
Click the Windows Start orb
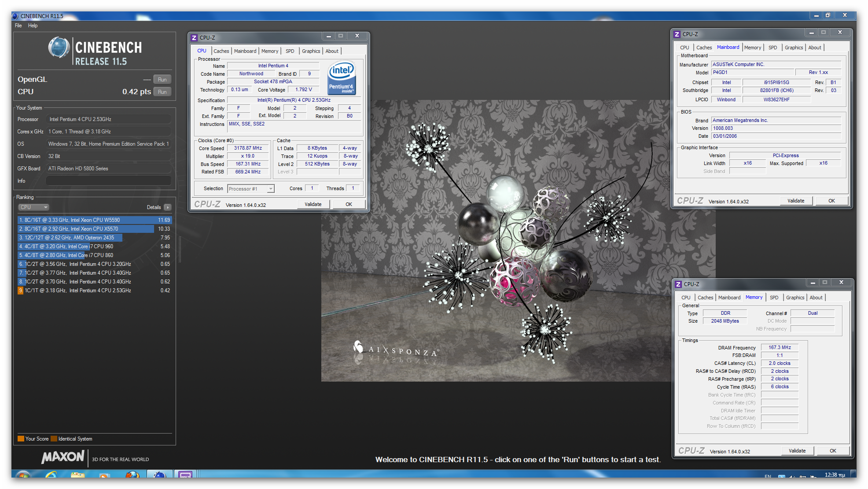tap(23, 475)
